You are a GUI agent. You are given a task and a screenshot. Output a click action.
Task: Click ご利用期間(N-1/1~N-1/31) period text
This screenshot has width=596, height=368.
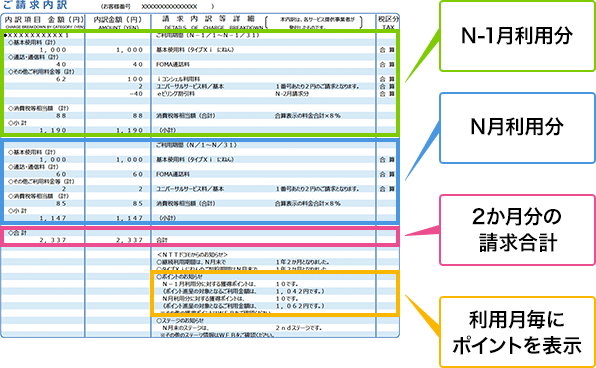(x=208, y=35)
